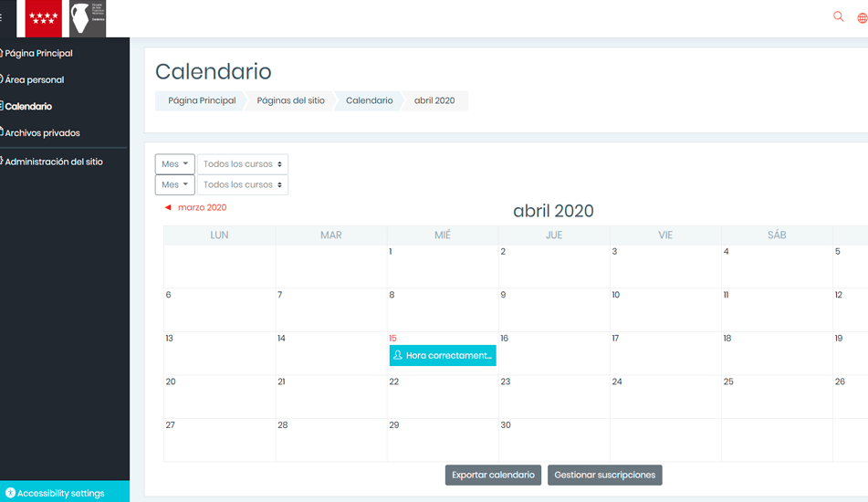Click abril 2020 breadcrumb
868x502 pixels.
click(x=434, y=100)
